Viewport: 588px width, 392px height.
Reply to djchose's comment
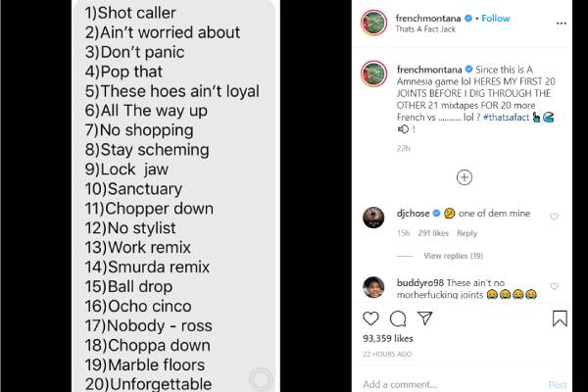tap(466, 233)
